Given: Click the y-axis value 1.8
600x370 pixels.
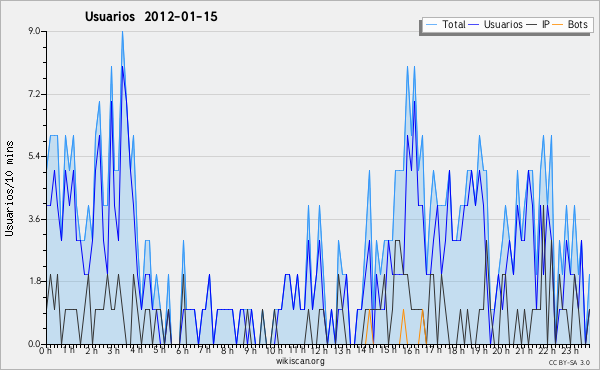Looking at the screenshot, I should pyautogui.click(x=34, y=281).
